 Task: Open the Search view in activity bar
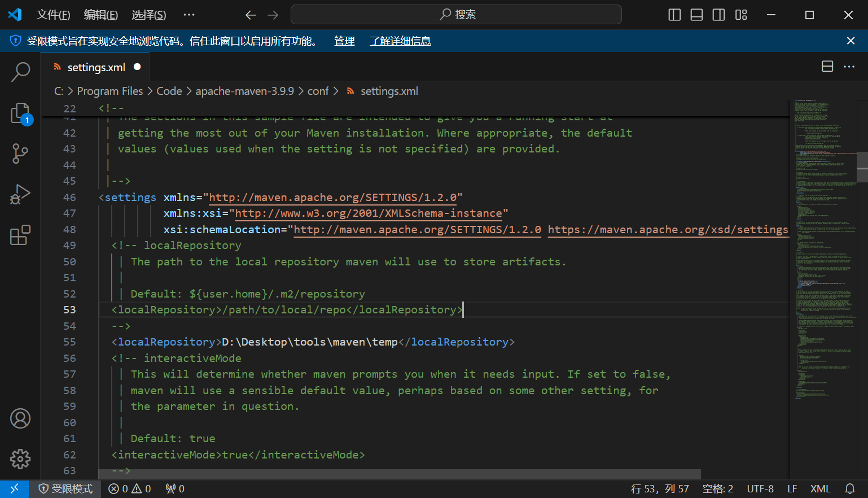coord(20,72)
